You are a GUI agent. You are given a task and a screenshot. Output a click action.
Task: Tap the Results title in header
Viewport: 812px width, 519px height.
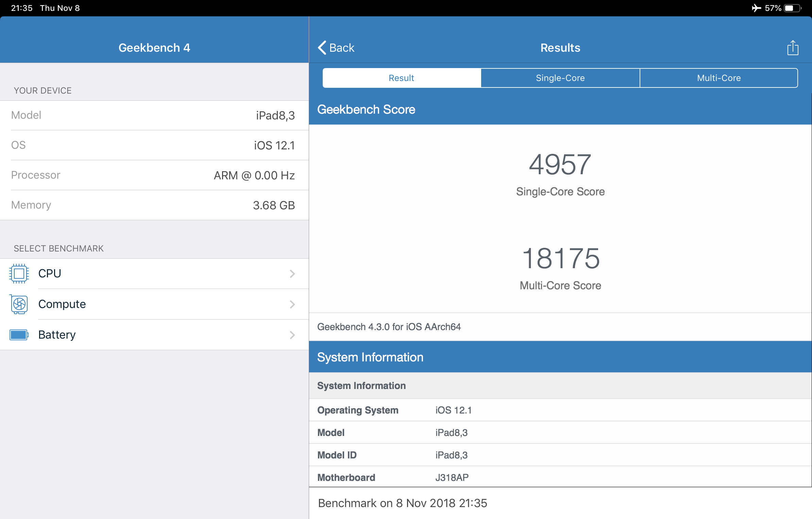(560, 48)
